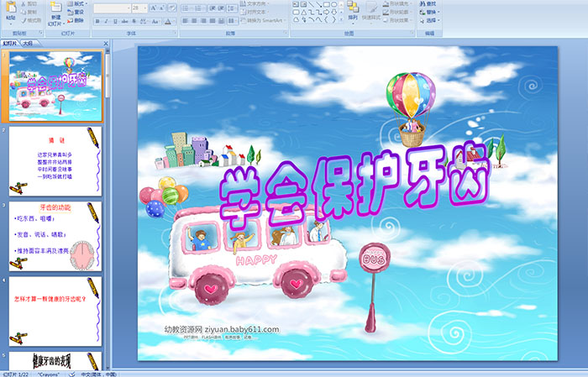Click the Increase Font Size icon

pos(154,8)
